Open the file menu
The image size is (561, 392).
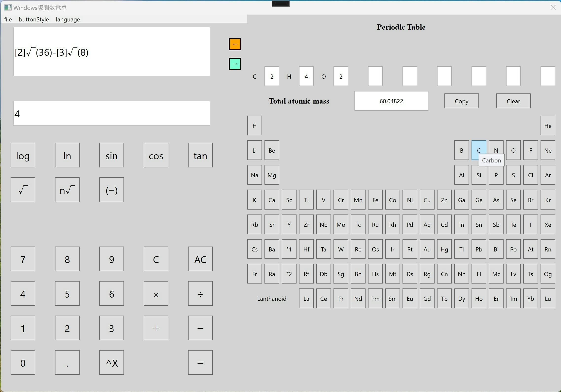[x=8, y=19]
